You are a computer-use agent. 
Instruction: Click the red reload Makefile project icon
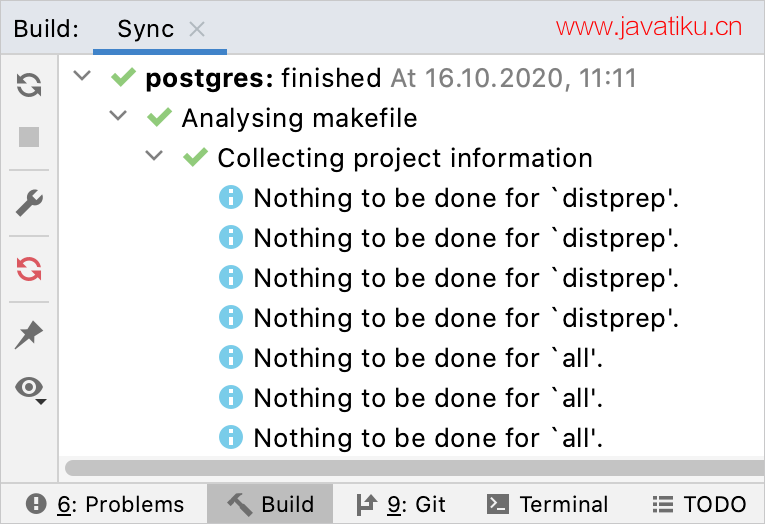pos(29,269)
